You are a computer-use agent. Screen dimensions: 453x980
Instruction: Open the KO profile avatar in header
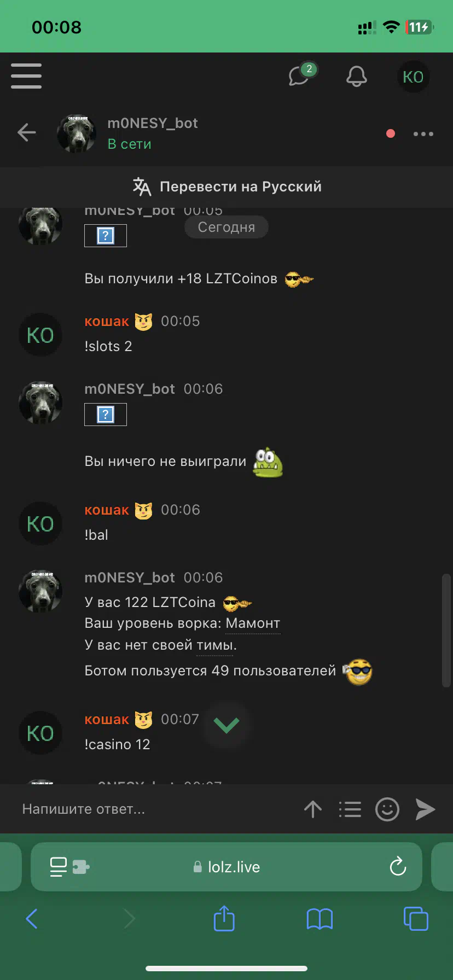413,77
